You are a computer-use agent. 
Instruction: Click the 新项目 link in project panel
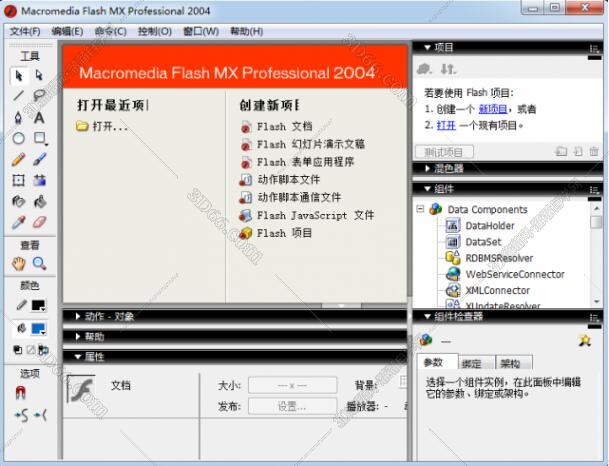492,109
